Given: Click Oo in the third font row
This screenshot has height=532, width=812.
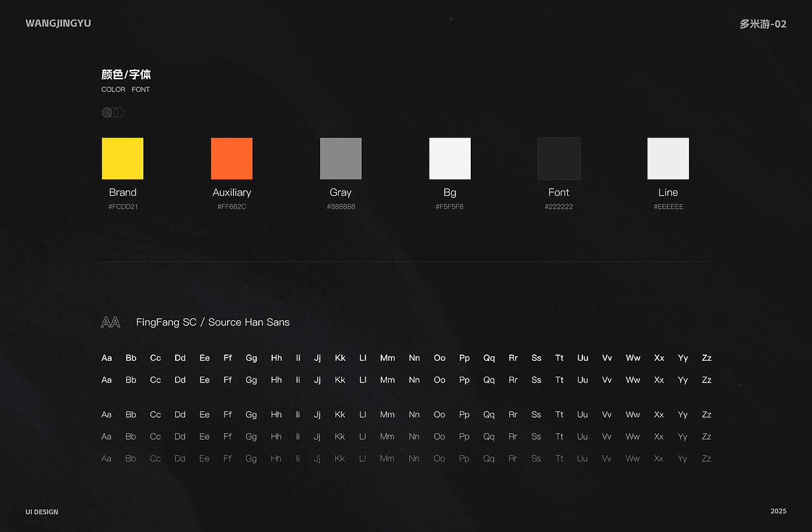Looking at the screenshot, I should pyautogui.click(x=440, y=415).
